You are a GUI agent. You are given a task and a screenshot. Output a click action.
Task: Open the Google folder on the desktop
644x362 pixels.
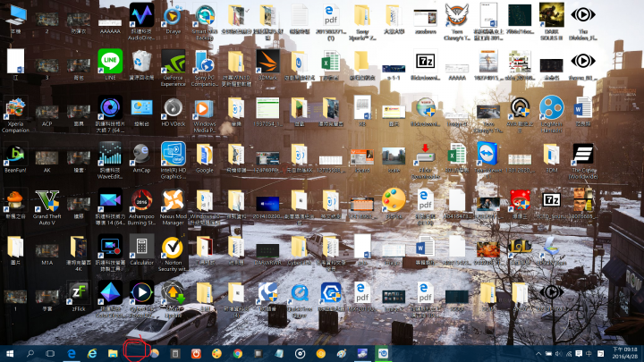(204, 157)
